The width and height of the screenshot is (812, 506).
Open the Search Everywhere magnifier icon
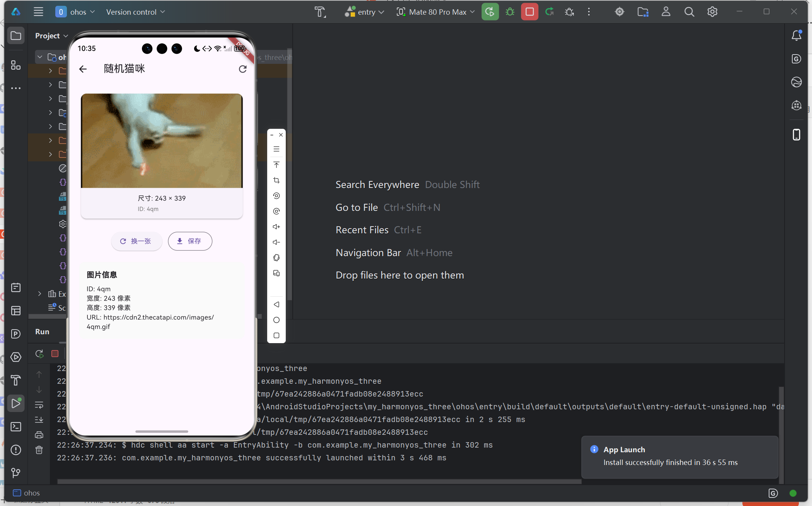[689, 12]
